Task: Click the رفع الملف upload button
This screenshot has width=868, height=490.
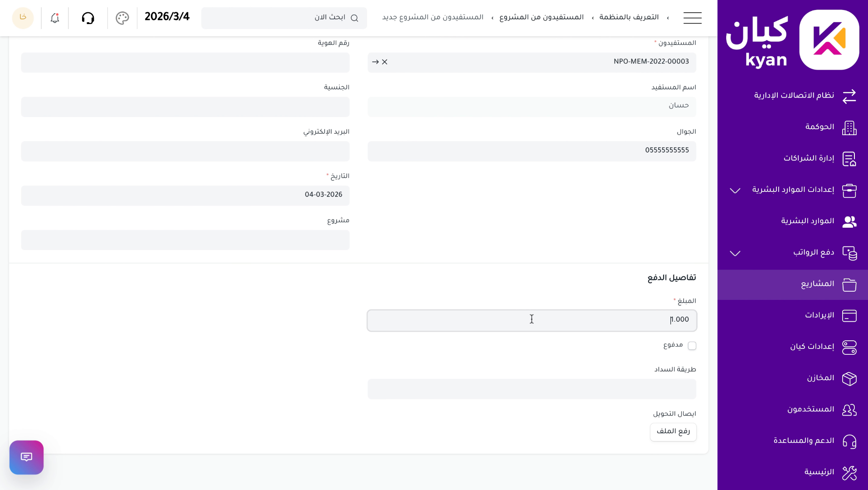Action: (673, 432)
